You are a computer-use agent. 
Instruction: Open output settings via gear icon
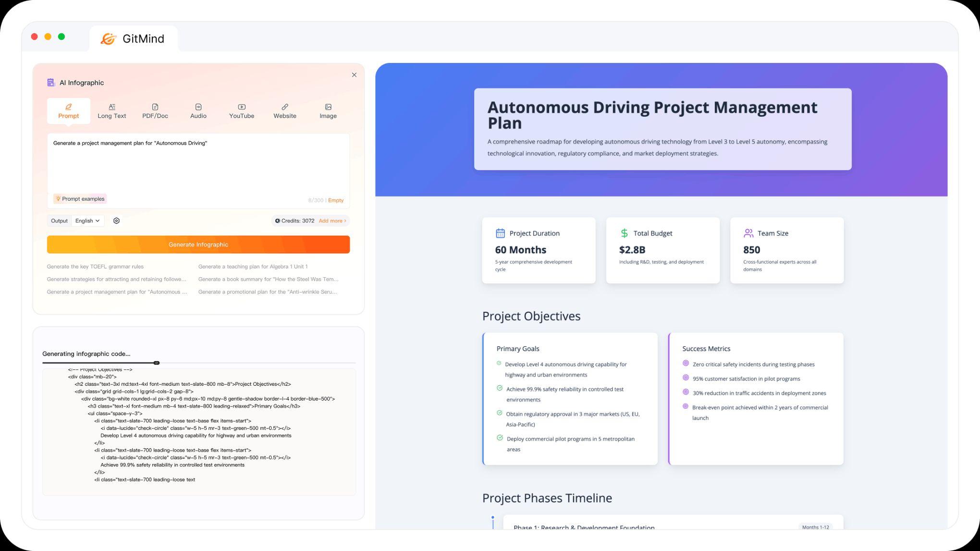tap(116, 220)
